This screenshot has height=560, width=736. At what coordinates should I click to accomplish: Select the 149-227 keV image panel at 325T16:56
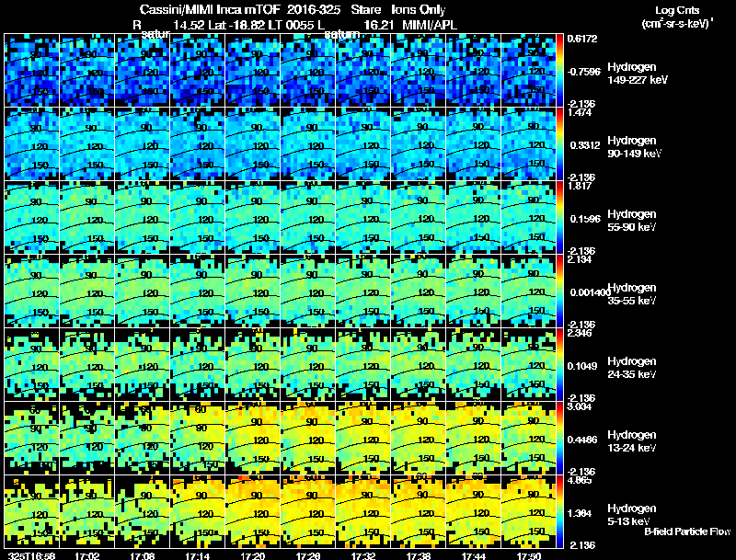coord(32,70)
